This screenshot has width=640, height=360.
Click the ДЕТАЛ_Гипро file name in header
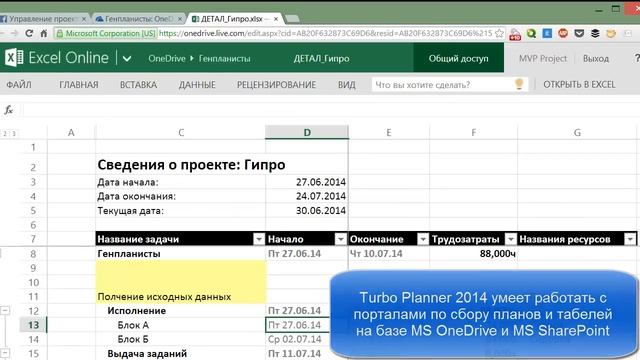coord(322,59)
